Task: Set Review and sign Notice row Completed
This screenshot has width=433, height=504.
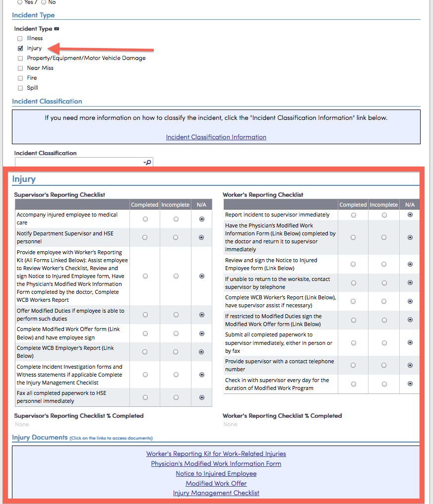Action: (x=353, y=264)
